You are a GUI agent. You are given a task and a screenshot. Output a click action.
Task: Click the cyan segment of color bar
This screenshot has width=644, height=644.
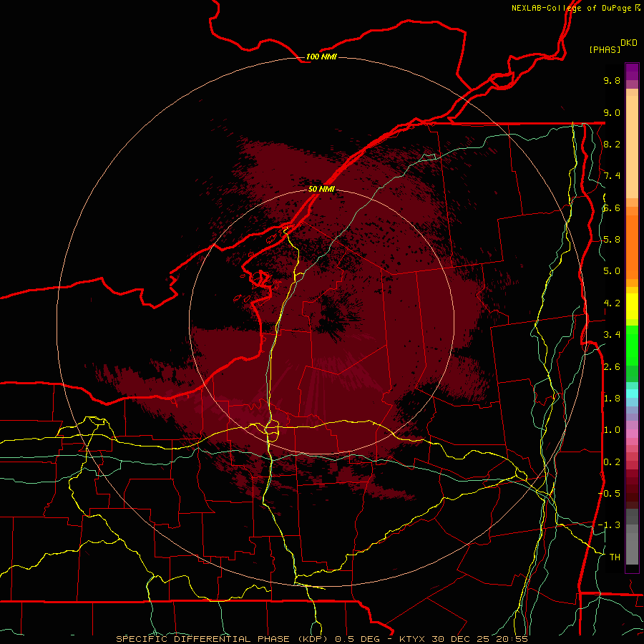pyautogui.click(x=632, y=394)
